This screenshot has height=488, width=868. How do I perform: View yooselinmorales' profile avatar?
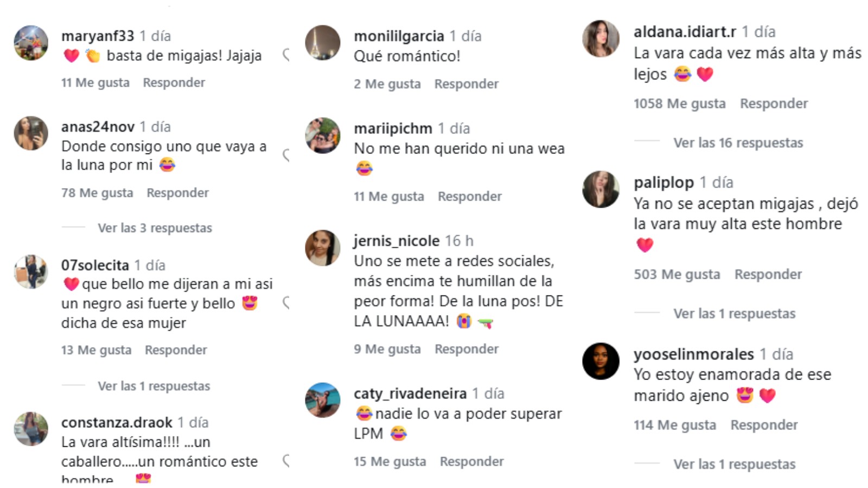click(601, 361)
